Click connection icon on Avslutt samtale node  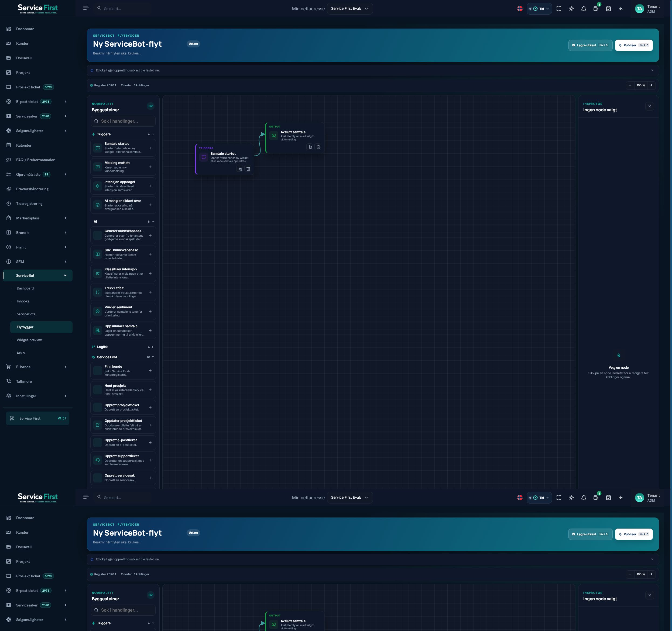[310, 147]
